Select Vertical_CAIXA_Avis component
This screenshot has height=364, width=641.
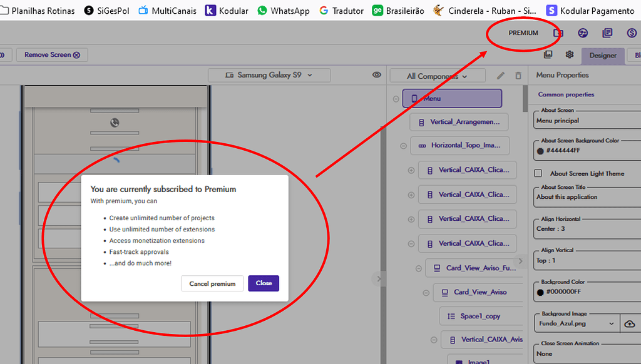tap(483, 340)
